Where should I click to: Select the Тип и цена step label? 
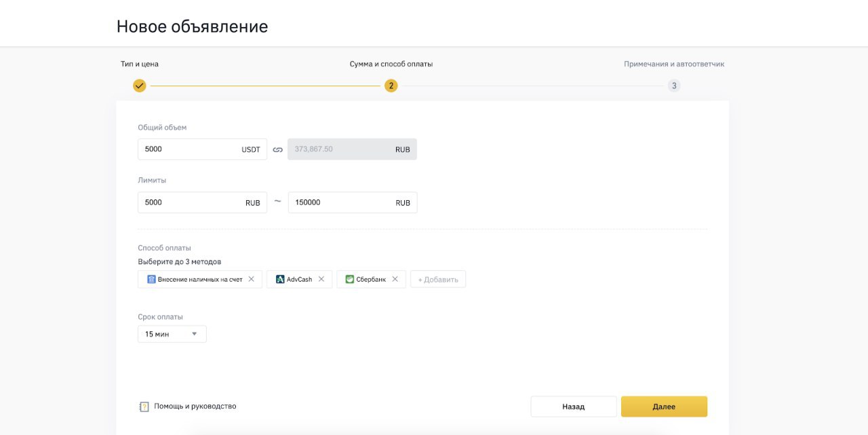pos(140,63)
